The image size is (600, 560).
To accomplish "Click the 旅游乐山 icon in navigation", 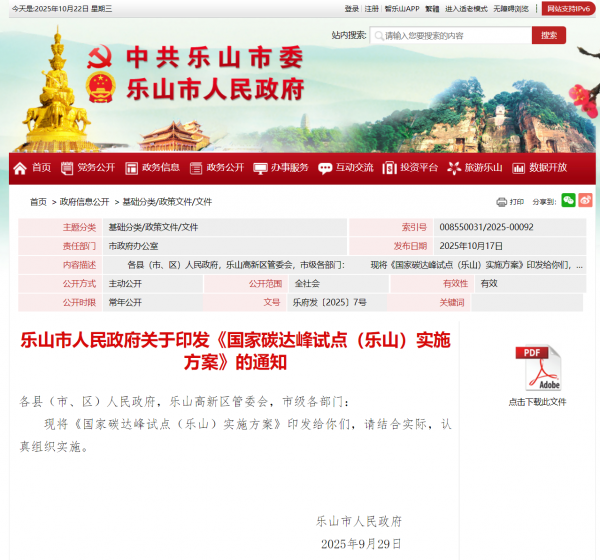I will click(x=454, y=168).
